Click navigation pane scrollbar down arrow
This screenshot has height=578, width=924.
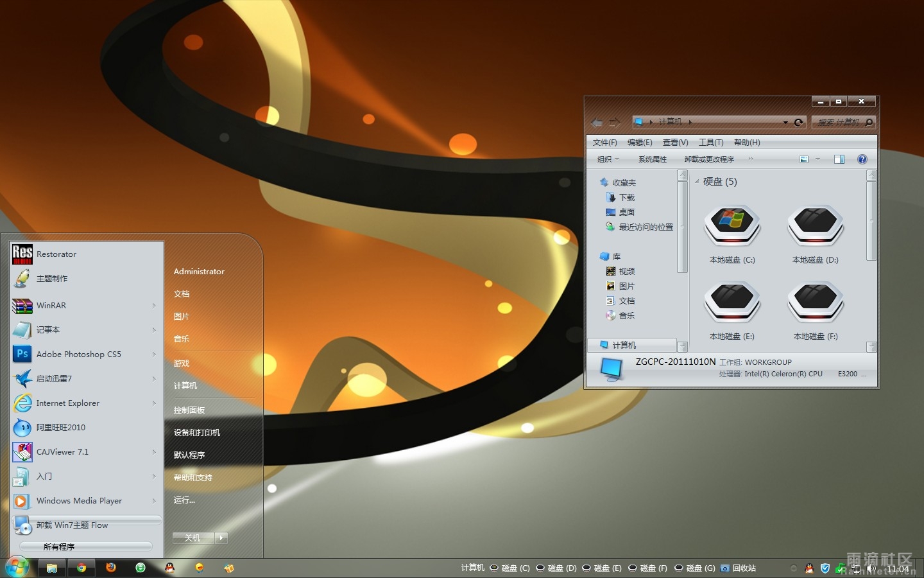(682, 347)
